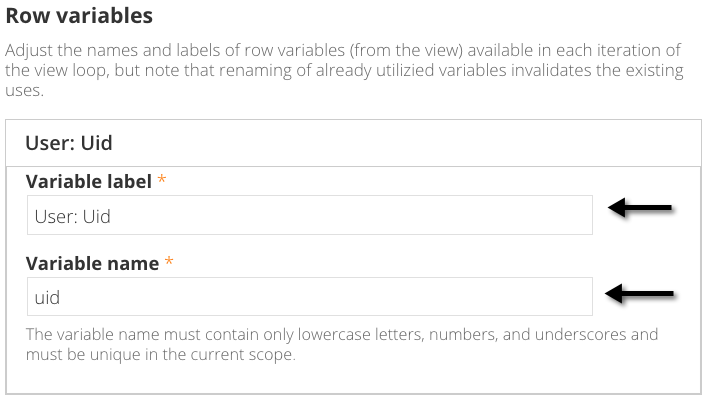The width and height of the screenshot is (710, 402).
Task: Collapse the User: Uid fieldset header
Action: point(67,143)
